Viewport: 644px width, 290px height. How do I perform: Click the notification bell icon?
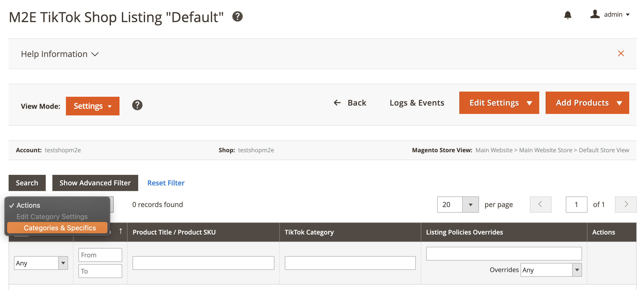[x=568, y=15]
